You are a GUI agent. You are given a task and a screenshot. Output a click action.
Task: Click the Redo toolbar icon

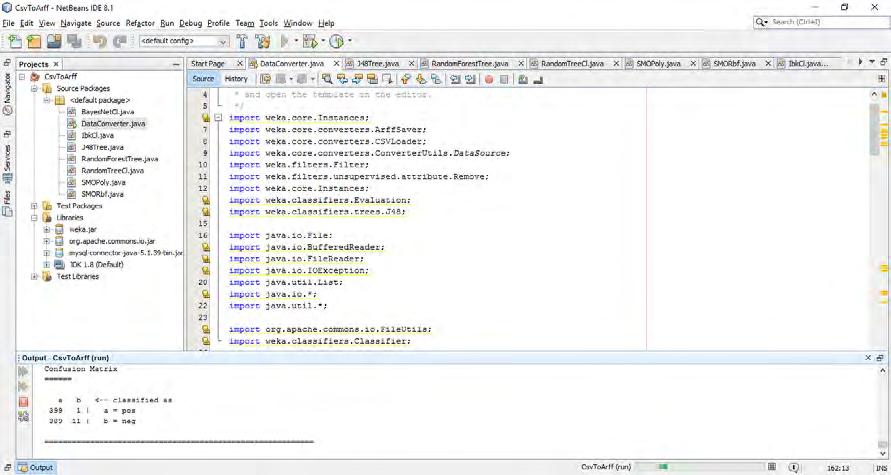tap(119, 41)
